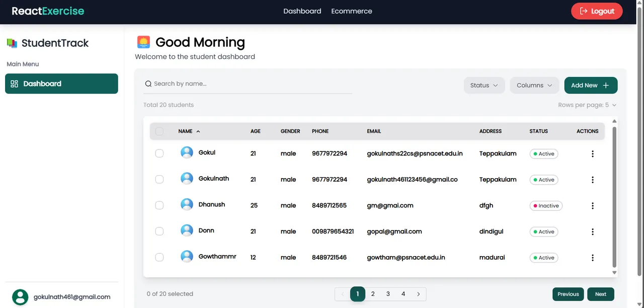Image resolution: width=644 pixels, height=308 pixels.
Task: Select Dashboard in the sidebar menu
Action: pyautogui.click(x=61, y=84)
